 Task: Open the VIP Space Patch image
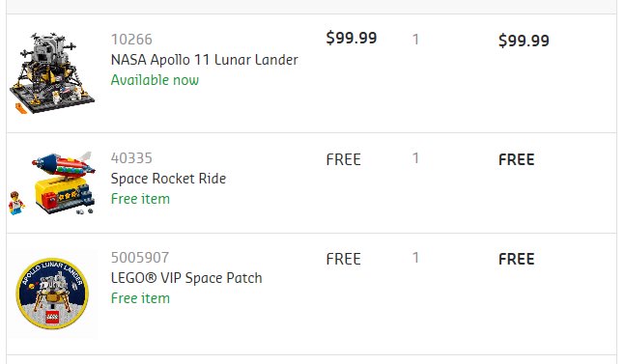[52, 294]
